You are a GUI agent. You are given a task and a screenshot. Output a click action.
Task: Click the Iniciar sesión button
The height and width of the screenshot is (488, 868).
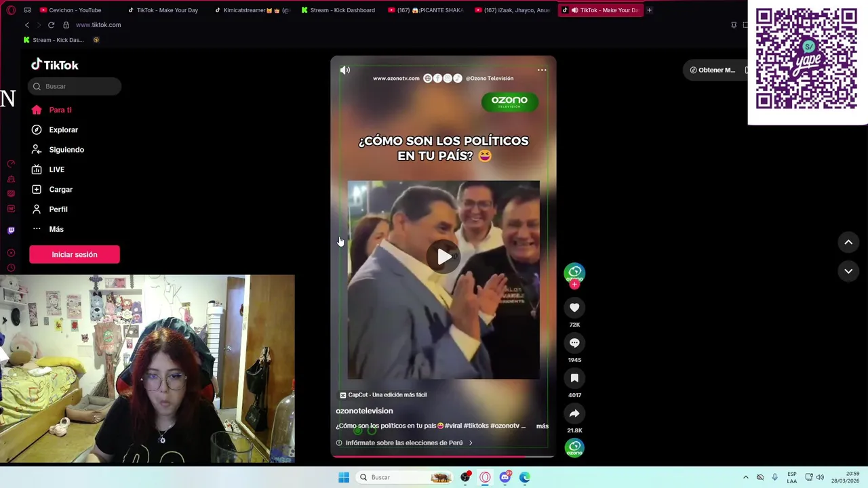[x=75, y=254]
